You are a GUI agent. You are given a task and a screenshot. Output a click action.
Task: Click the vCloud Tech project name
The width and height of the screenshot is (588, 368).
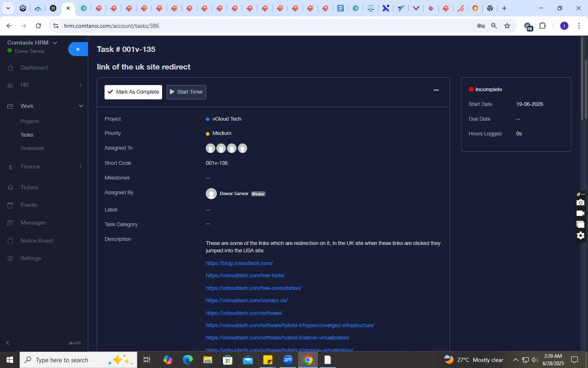pyautogui.click(x=227, y=119)
